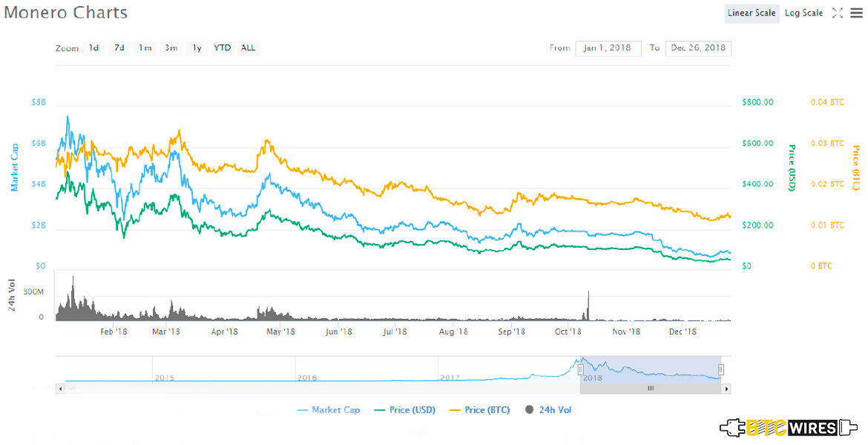Screen dimensions: 868x445
Task: Click the Oct '18 x-axis label
Action: coord(568,332)
